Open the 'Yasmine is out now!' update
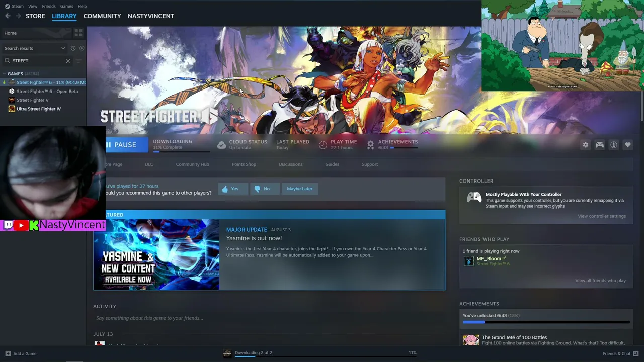The image size is (644, 362). pos(254,238)
